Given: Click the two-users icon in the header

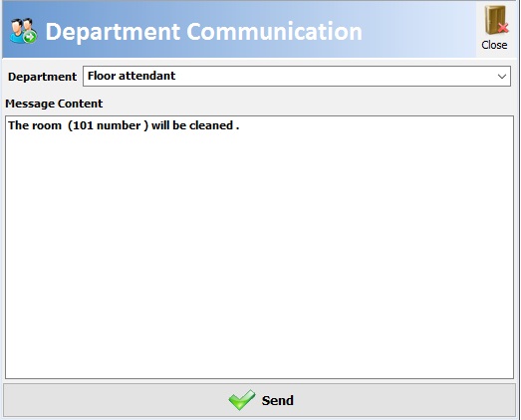Looking at the screenshot, I should (x=23, y=31).
